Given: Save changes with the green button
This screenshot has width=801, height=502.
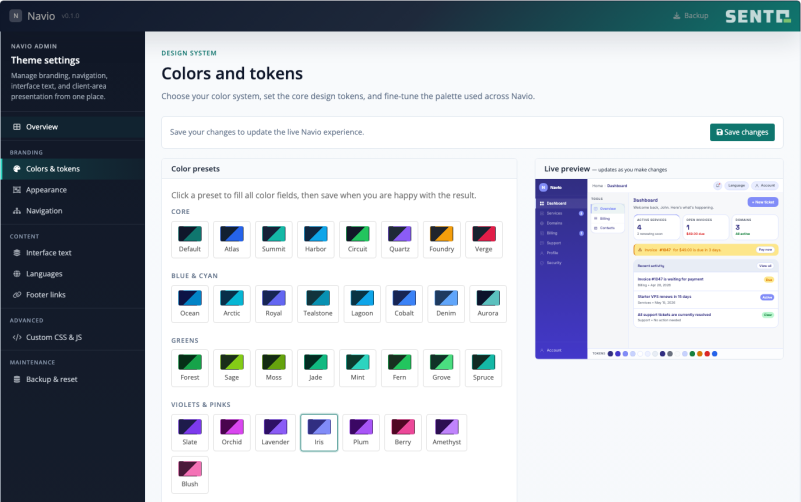Looking at the screenshot, I should [742, 132].
